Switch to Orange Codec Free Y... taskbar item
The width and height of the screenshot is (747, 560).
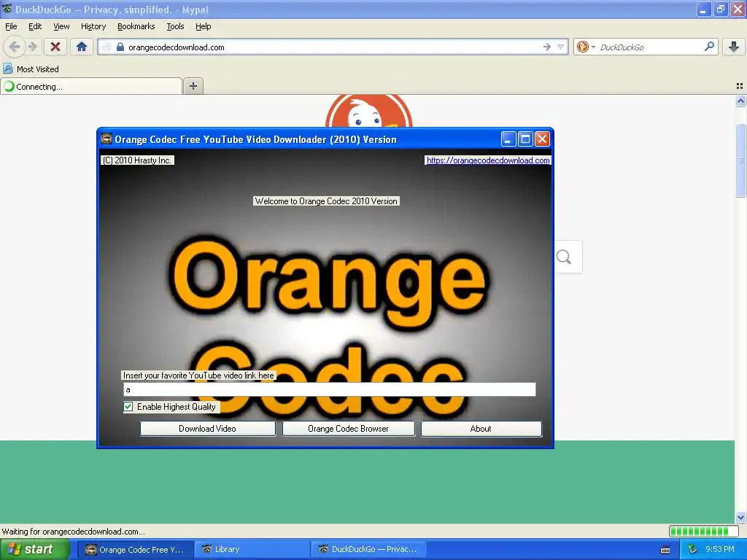coord(135,550)
